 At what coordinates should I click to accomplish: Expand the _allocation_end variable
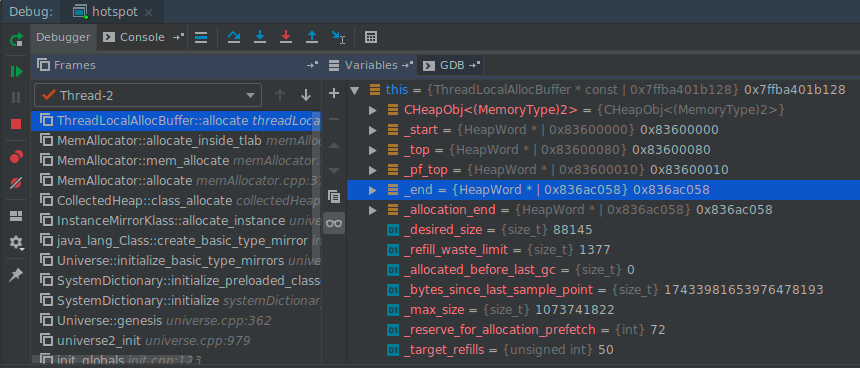tap(373, 210)
